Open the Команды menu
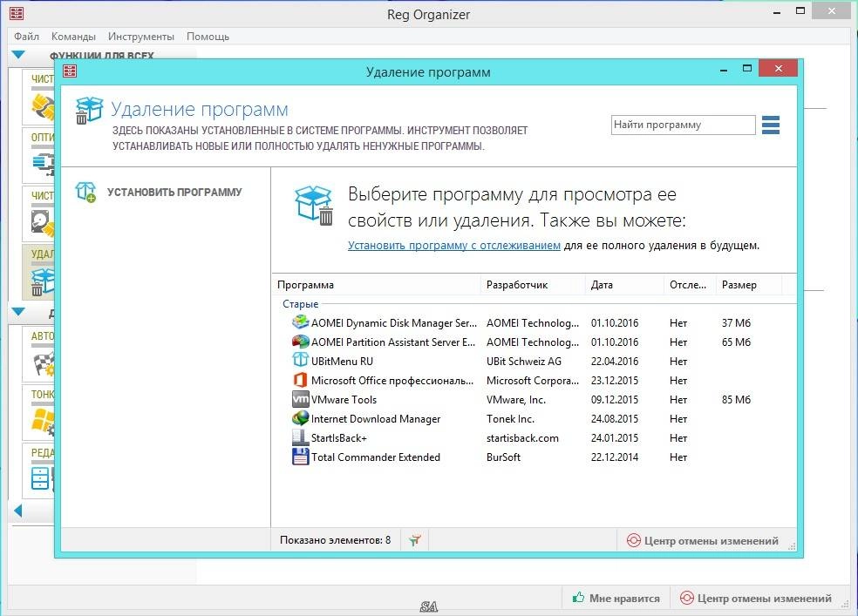The width and height of the screenshot is (858, 616). 73,36
